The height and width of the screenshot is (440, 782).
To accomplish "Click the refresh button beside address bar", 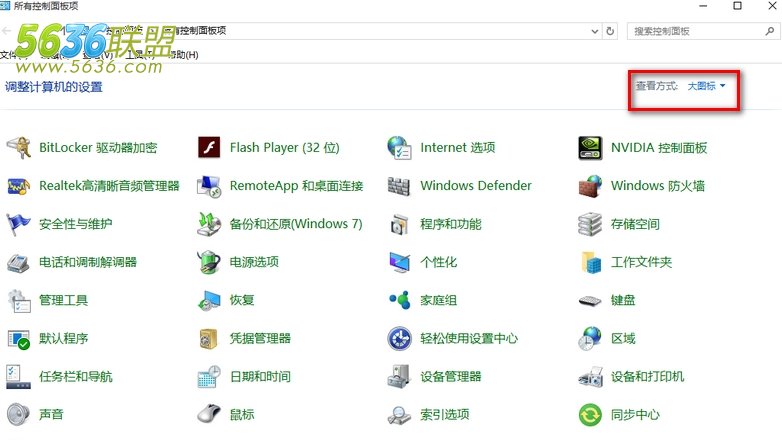I will (610, 31).
